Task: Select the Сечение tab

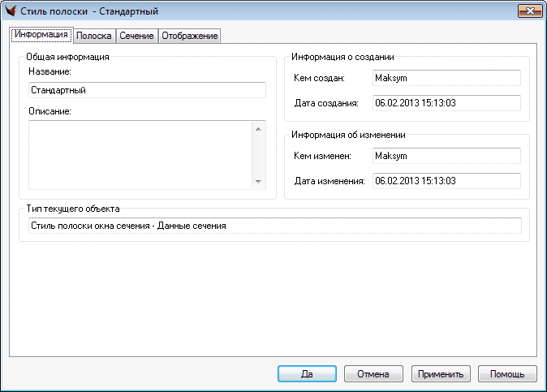Action: pyautogui.click(x=137, y=37)
